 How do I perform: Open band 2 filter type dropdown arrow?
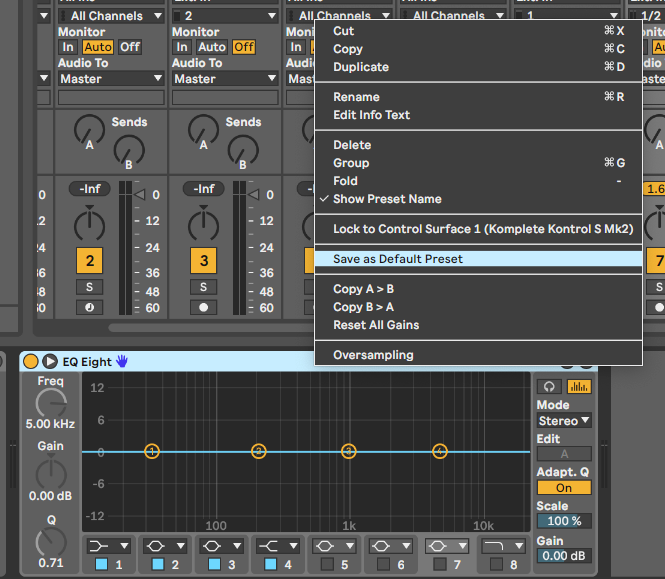(181, 546)
